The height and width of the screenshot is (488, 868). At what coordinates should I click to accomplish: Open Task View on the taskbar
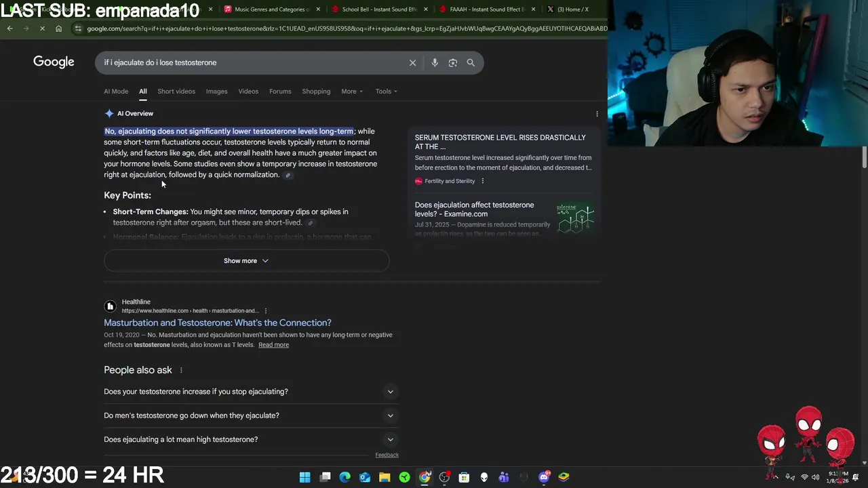coord(325,477)
